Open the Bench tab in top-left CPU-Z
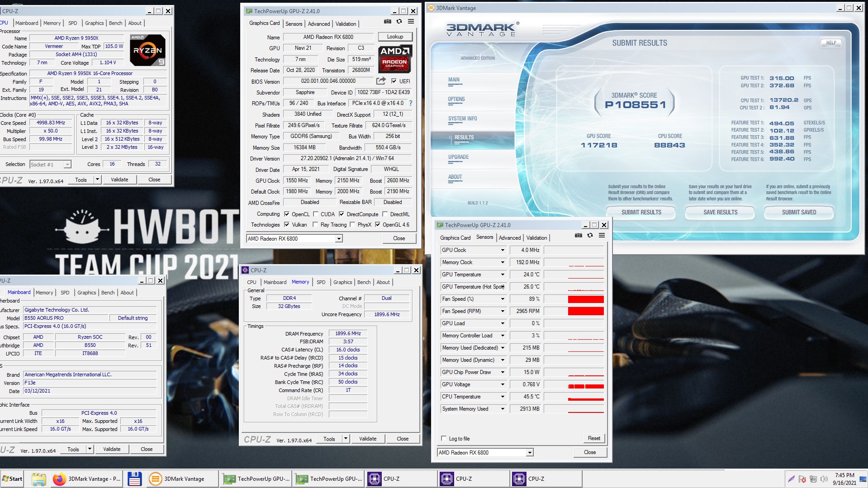 (x=115, y=23)
